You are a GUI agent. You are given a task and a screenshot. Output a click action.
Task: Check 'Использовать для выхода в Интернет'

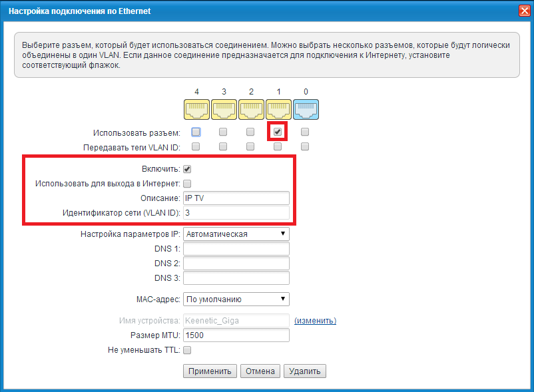pos(187,184)
